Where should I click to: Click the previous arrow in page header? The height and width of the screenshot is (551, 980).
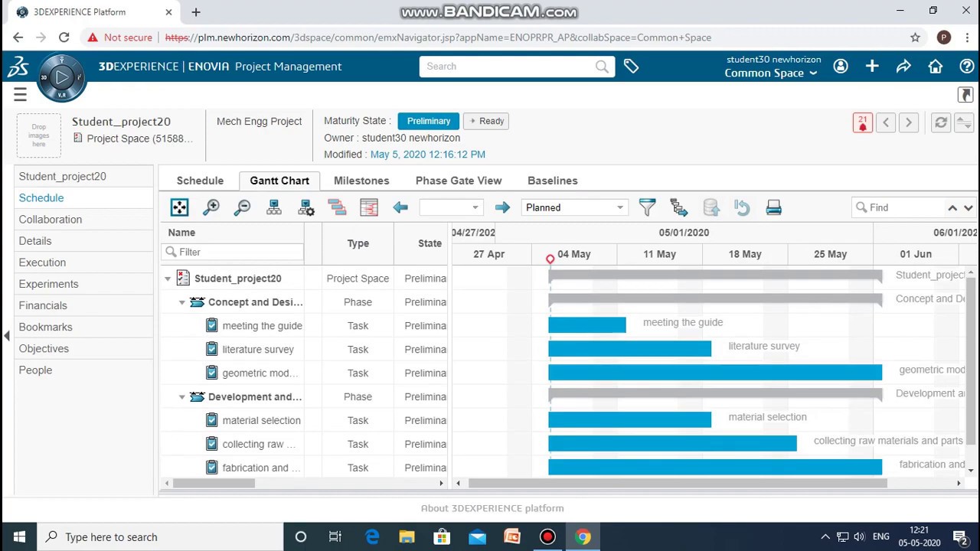(x=886, y=122)
